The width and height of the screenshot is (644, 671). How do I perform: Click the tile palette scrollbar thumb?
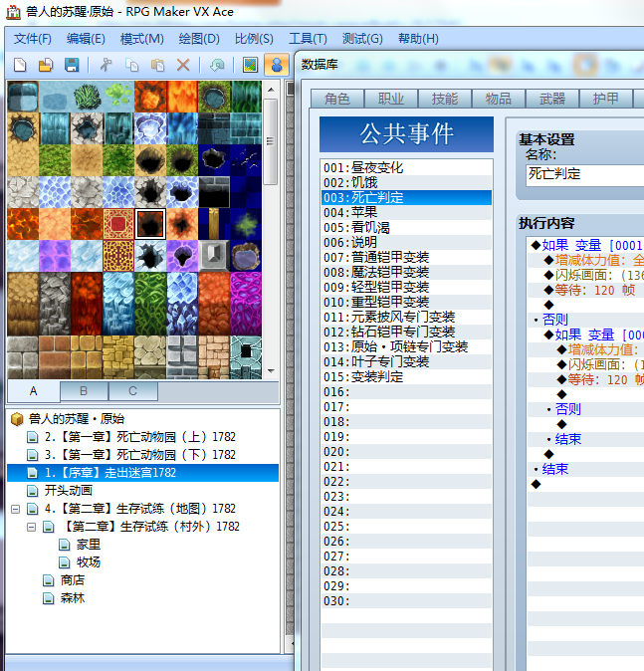(270, 141)
